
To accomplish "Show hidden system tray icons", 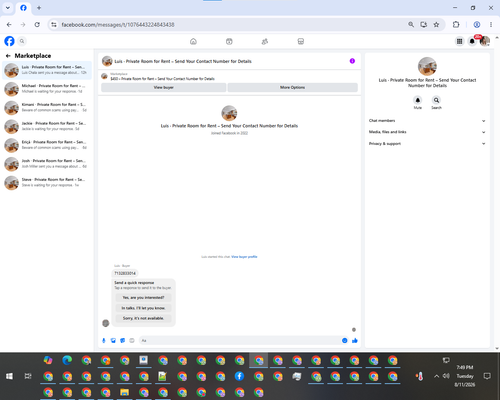I will tap(436, 376).
